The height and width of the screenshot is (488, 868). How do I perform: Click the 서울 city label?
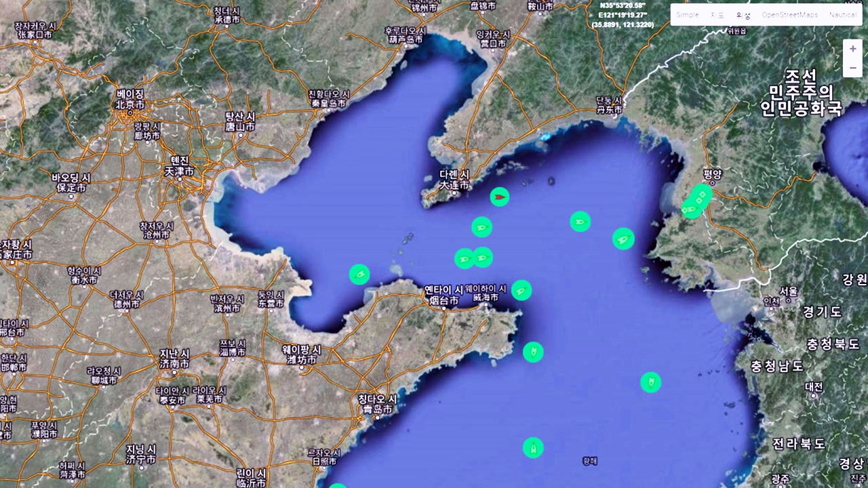pyautogui.click(x=788, y=291)
